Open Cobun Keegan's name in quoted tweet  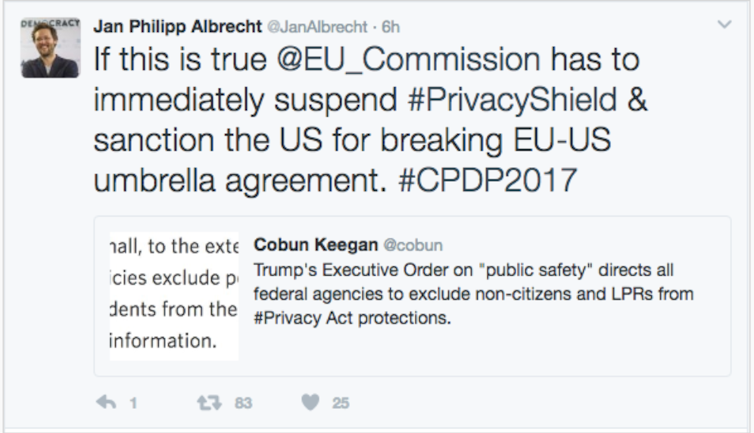pos(317,245)
